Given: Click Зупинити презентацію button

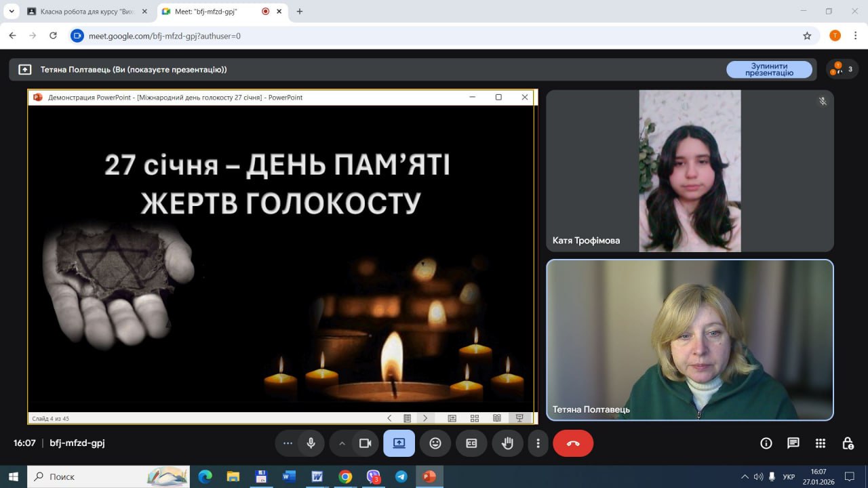Looking at the screenshot, I should click(769, 69).
